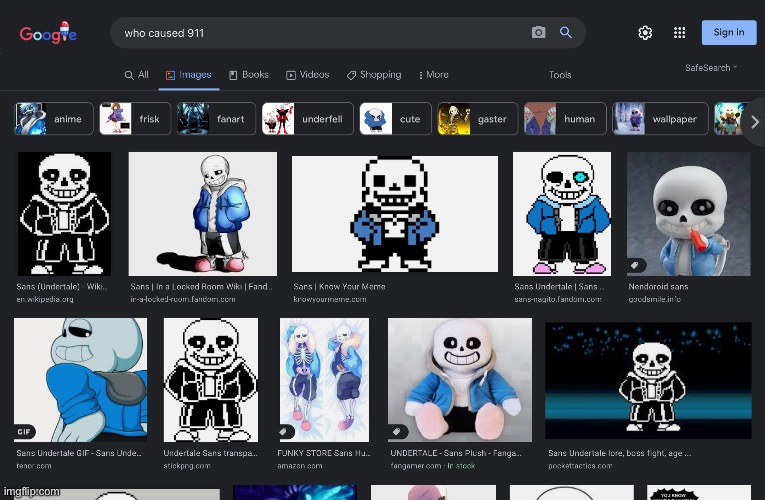765x500 pixels.
Task: Click the goodsmile.info source text
Action: (654, 299)
